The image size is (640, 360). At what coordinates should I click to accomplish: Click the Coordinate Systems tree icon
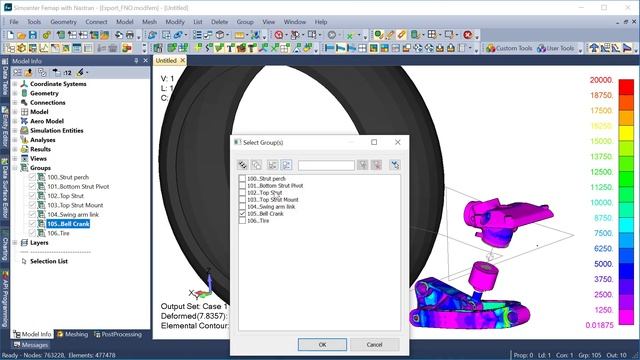tap(24, 84)
